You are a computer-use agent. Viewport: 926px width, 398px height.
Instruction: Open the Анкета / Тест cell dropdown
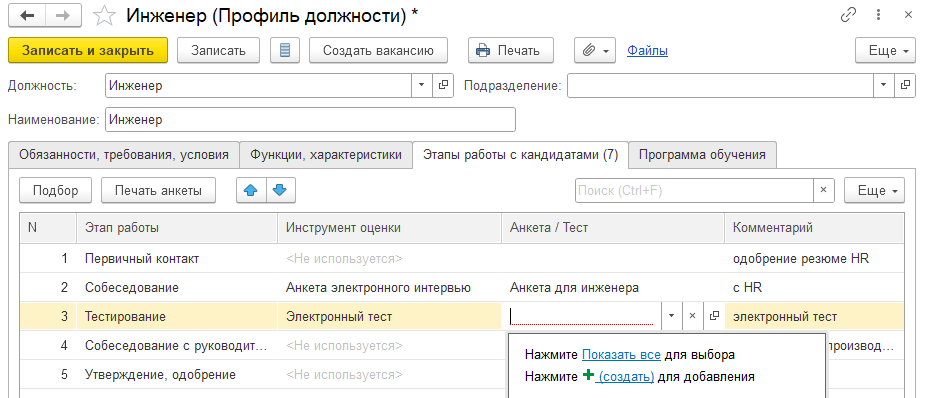(x=671, y=317)
